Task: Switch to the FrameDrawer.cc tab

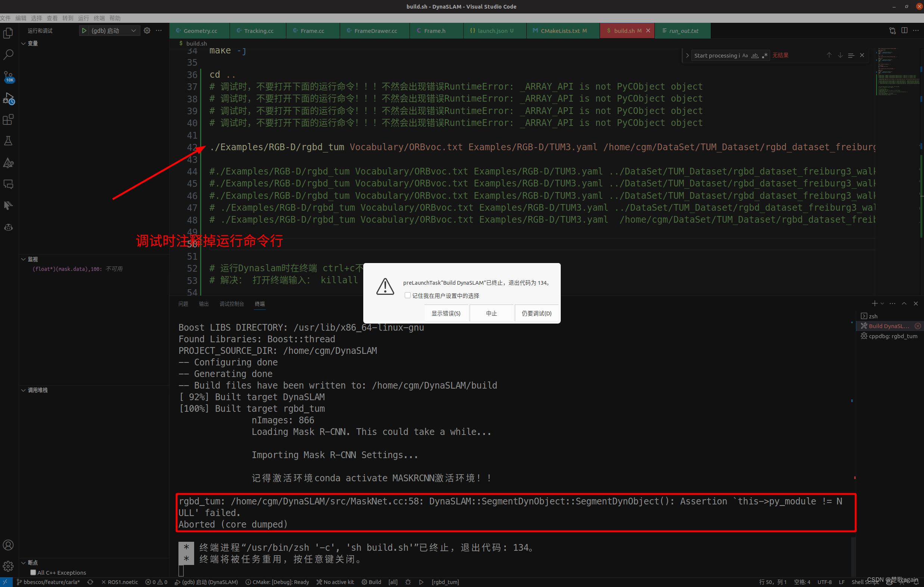Action: pyautogui.click(x=375, y=31)
